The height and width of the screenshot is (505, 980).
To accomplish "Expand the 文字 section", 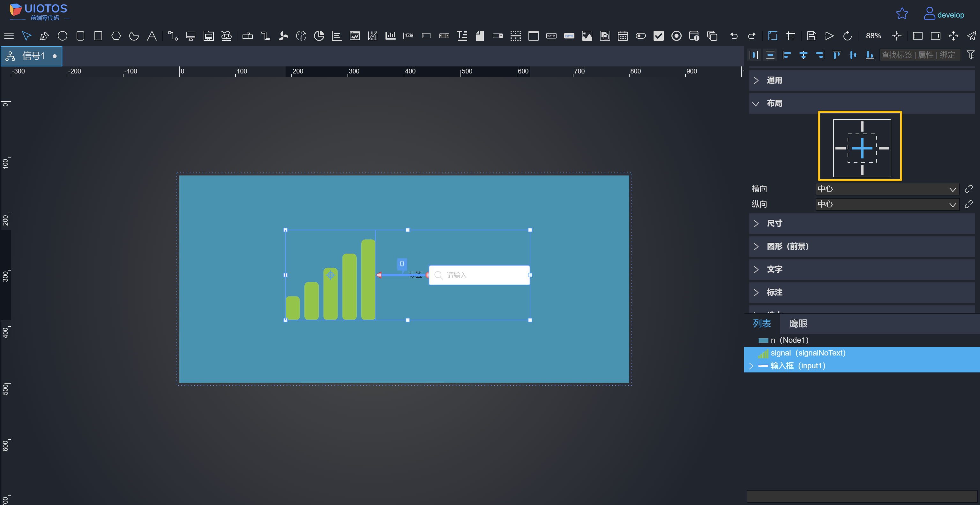I will click(x=862, y=270).
